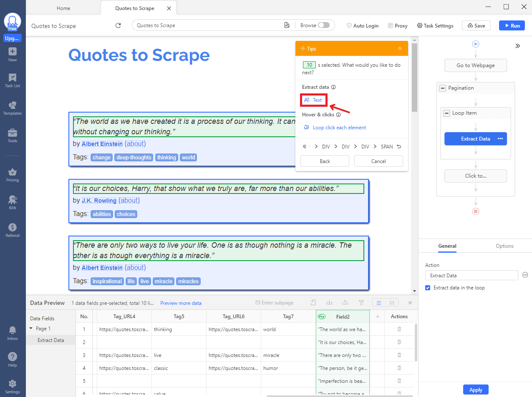Collapse the Page 1 tree node
Screen dimensions: 532x397
coord(31,329)
